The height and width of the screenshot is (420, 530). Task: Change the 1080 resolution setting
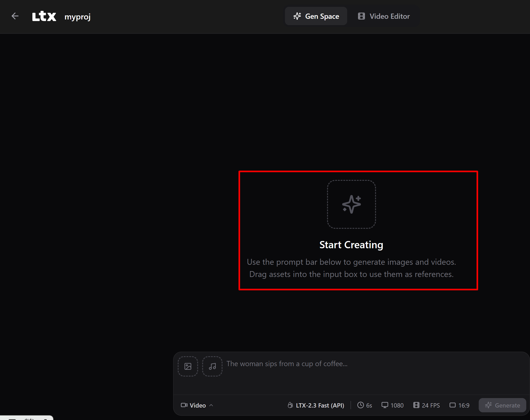point(393,405)
